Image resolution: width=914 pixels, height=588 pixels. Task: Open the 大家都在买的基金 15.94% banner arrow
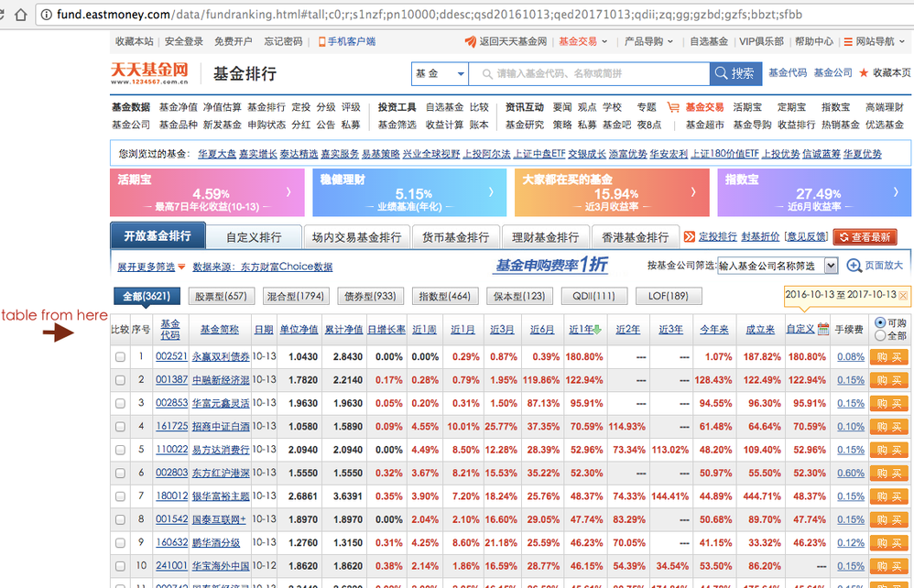pos(693,191)
